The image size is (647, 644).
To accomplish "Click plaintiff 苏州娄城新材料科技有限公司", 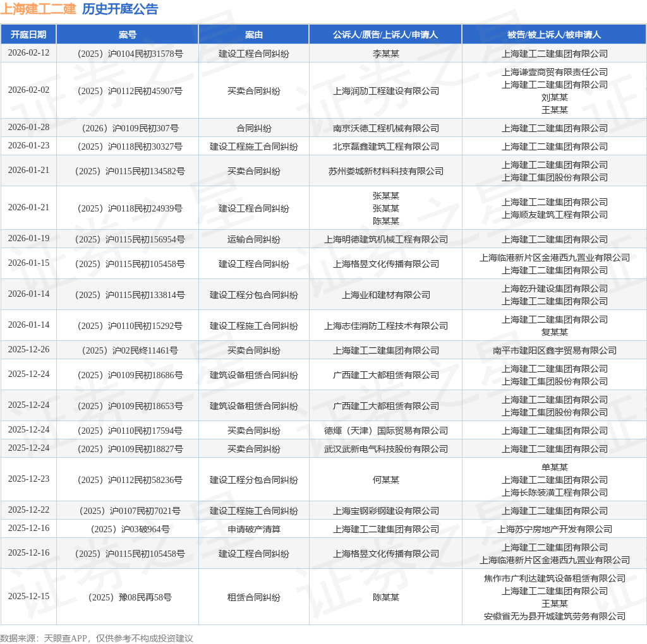I will (386, 171).
